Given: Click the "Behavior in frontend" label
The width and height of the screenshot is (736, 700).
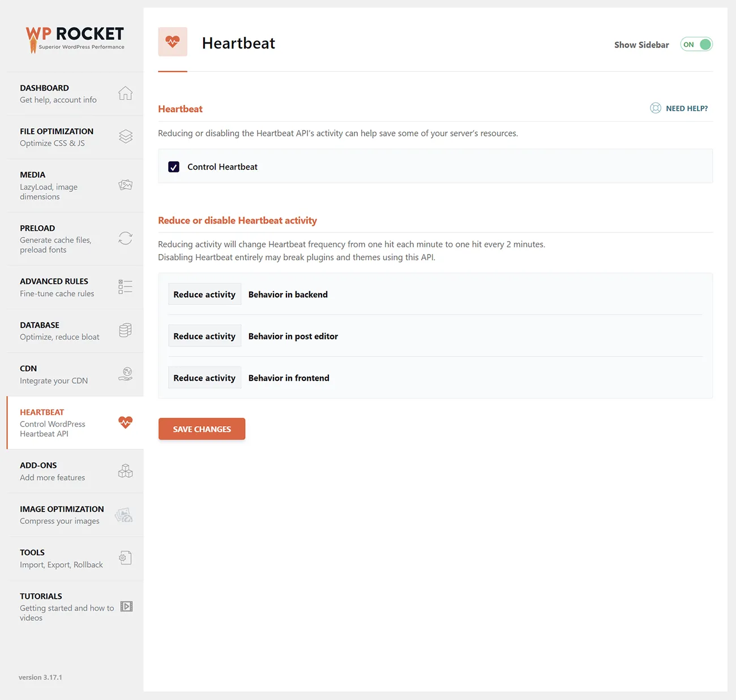Looking at the screenshot, I should 289,378.
